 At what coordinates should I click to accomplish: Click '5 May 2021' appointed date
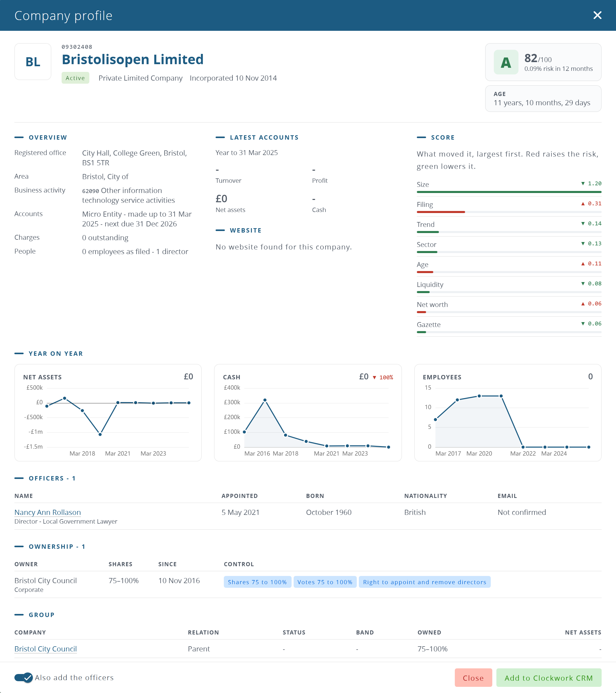coord(240,512)
